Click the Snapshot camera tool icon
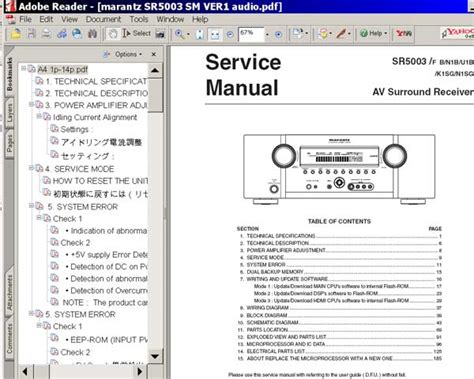 160,34
